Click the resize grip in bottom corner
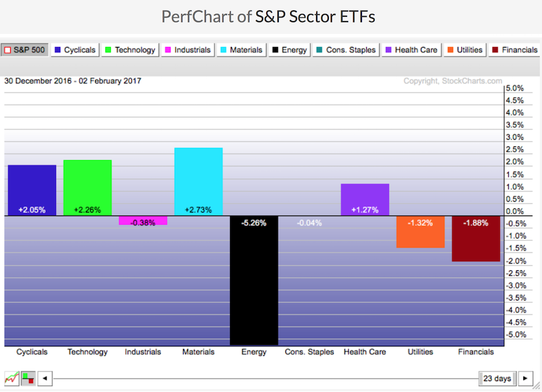The height and width of the screenshot is (392, 542). [x=538, y=388]
